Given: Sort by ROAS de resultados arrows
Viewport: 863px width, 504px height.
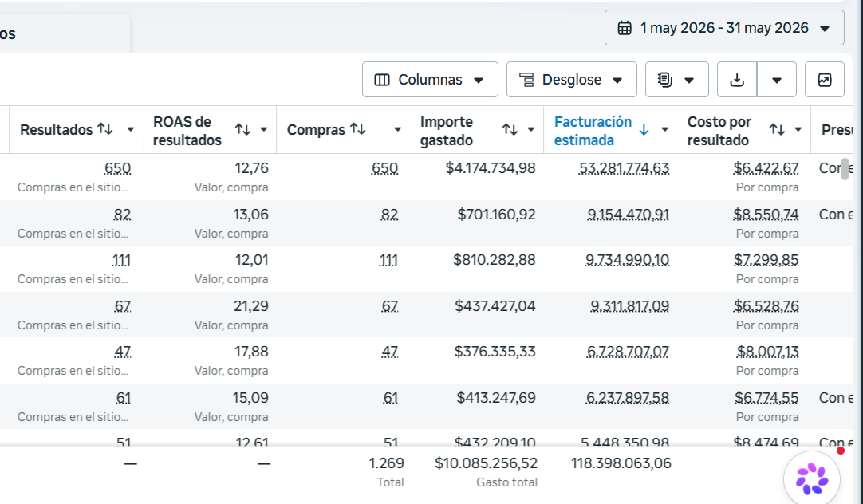Looking at the screenshot, I should coord(242,129).
